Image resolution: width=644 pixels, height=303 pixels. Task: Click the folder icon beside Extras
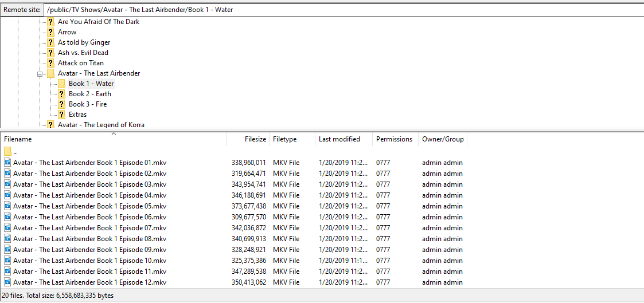click(61, 115)
